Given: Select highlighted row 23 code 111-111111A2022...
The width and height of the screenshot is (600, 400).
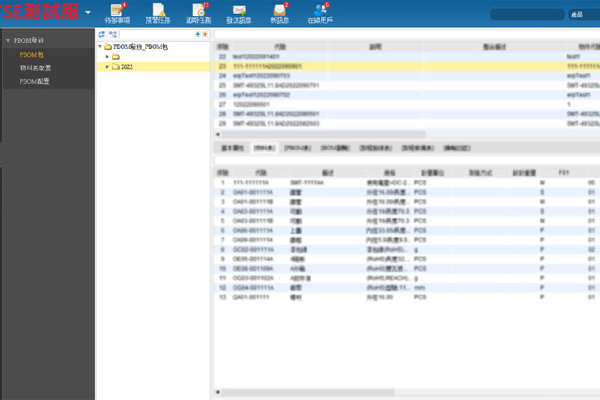Looking at the screenshot, I should click(x=407, y=66).
